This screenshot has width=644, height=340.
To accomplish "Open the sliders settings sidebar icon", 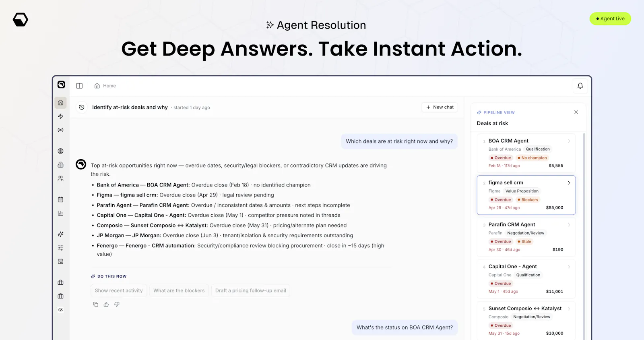I will pyautogui.click(x=61, y=248).
